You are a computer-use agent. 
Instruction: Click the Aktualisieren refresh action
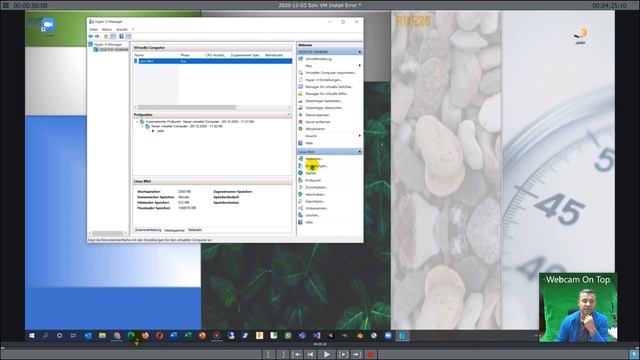point(315,129)
